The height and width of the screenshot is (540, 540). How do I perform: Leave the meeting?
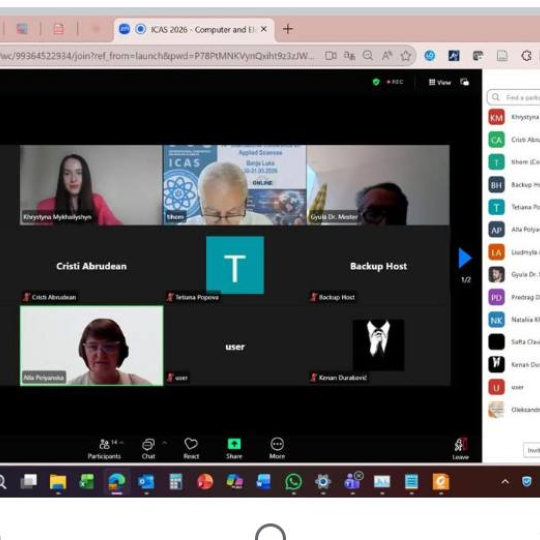tap(460, 449)
